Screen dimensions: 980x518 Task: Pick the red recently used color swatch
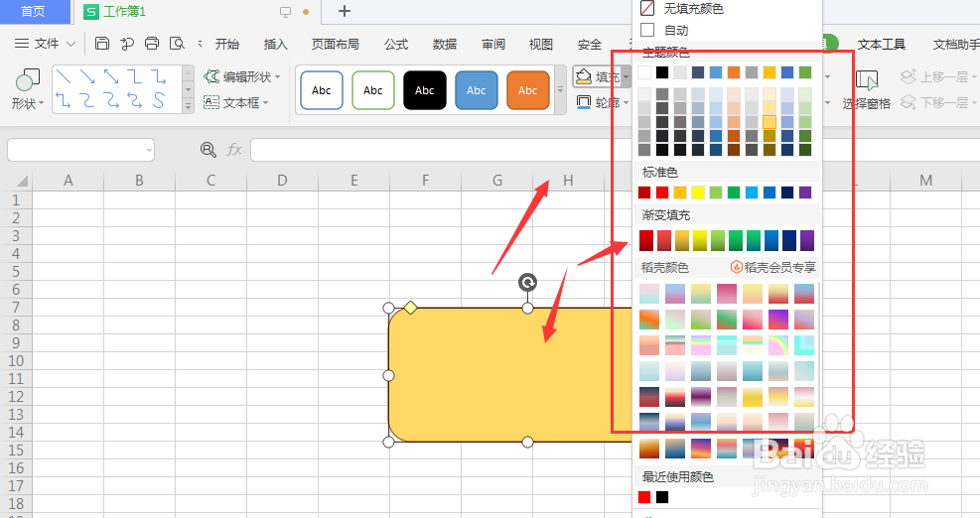644,497
